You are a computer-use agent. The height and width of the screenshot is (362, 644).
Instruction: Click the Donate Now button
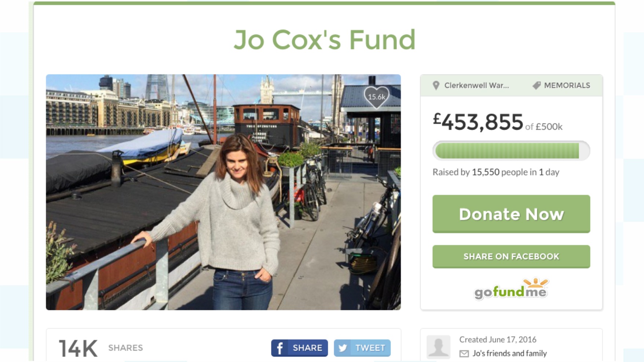[511, 214]
